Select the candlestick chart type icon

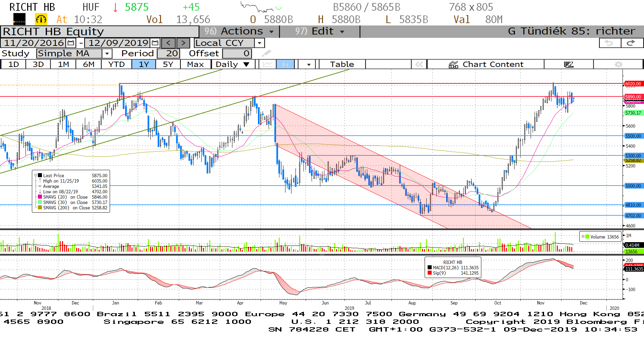(x=285, y=64)
